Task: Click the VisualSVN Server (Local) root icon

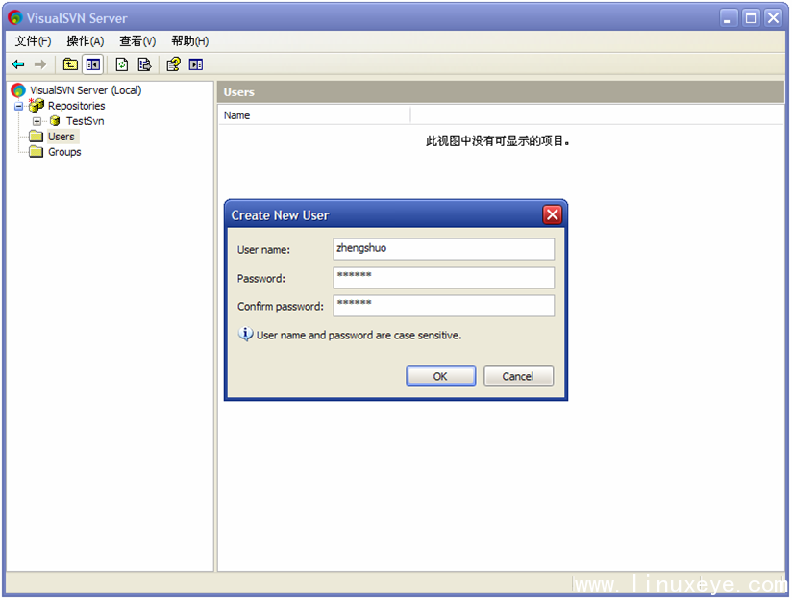Action: pos(18,90)
